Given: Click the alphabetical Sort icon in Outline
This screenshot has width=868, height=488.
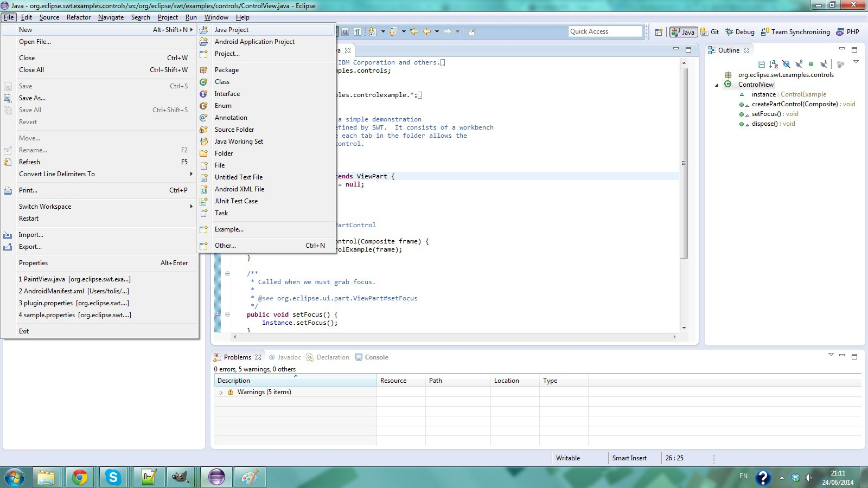Looking at the screenshot, I should [774, 64].
